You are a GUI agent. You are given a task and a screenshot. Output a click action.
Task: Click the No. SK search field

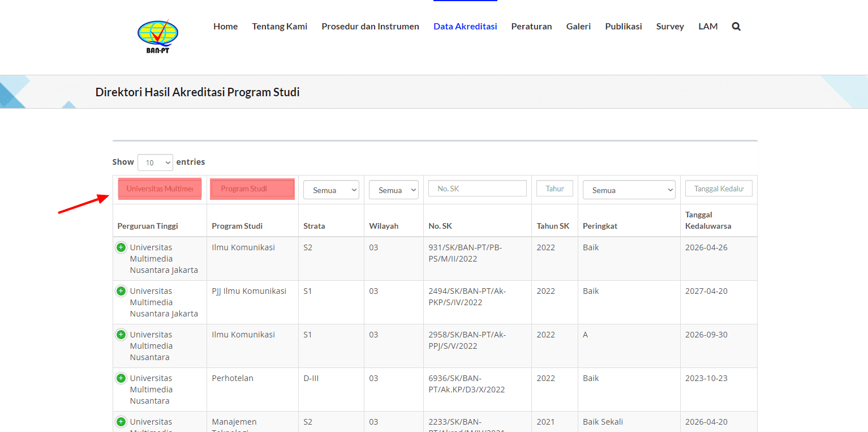(x=477, y=189)
